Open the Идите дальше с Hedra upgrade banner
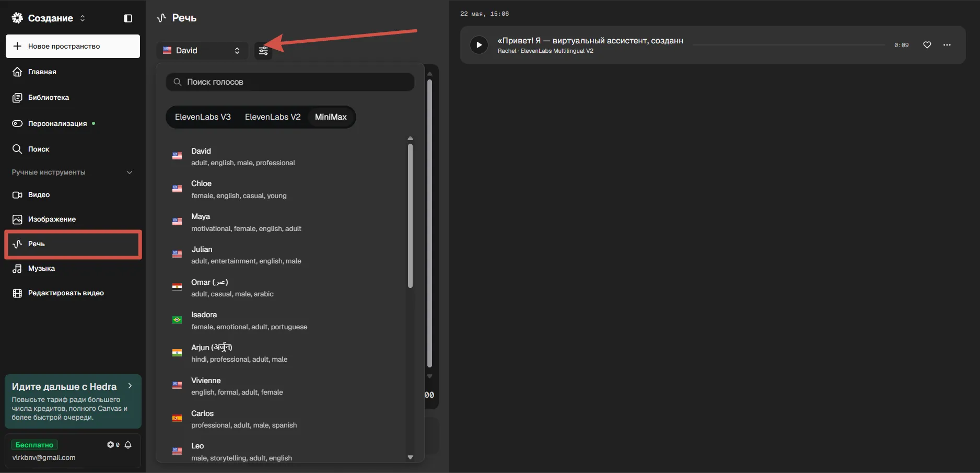The height and width of the screenshot is (473, 980). pyautogui.click(x=73, y=401)
